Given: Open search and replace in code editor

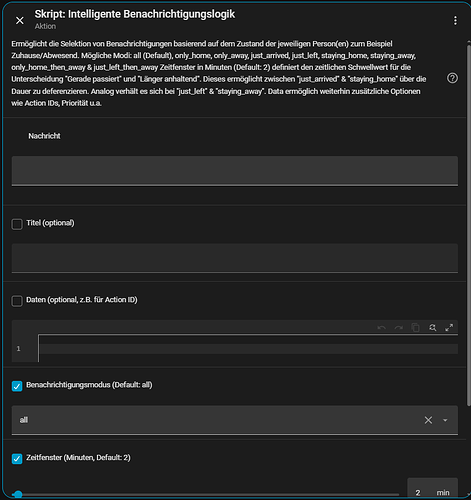Looking at the screenshot, I should pos(433,328).
